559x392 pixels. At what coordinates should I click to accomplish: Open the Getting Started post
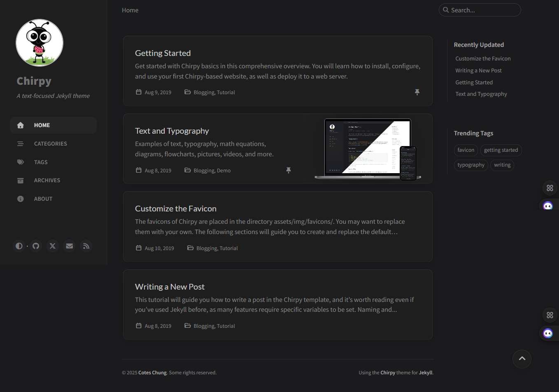163,53
